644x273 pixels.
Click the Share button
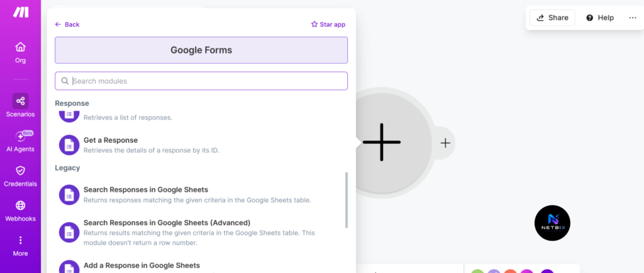[x=552, y=18]
